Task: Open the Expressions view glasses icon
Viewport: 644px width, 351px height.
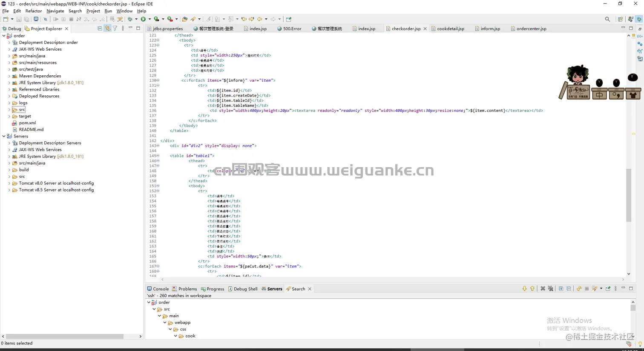Action: coord(640,51)
